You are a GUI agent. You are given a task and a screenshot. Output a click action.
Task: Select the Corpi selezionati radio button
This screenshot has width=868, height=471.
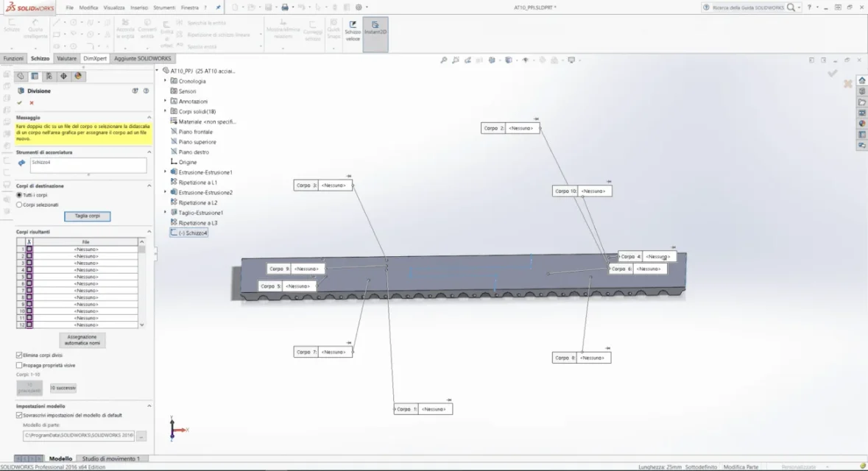(19, 205)
